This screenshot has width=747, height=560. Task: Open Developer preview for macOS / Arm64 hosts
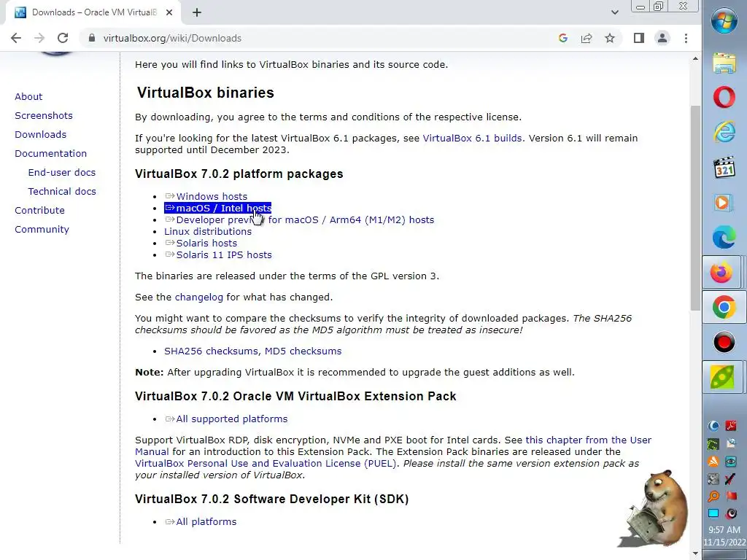pos(300,220)
